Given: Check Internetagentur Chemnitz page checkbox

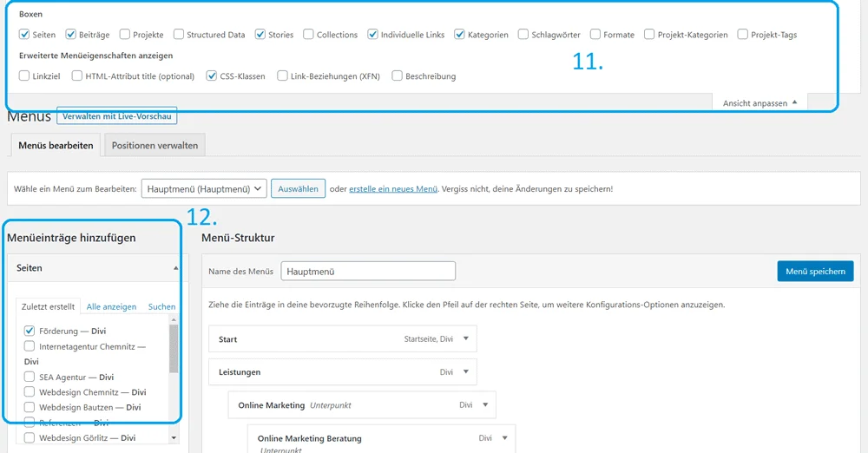Looking at the screenshot, I should coord(30,346).
